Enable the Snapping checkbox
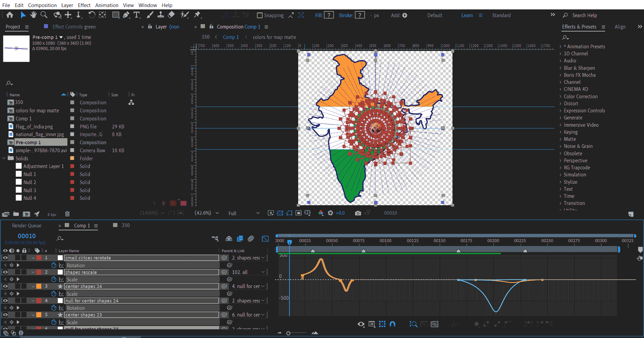Image resolution: width=644 pixels, height=338 pixels. [x=260, y=15]
